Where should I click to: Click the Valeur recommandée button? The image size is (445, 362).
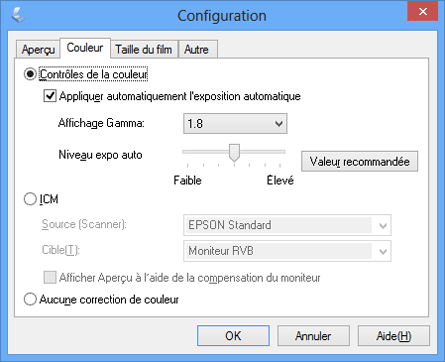click(x=359, y=162)
